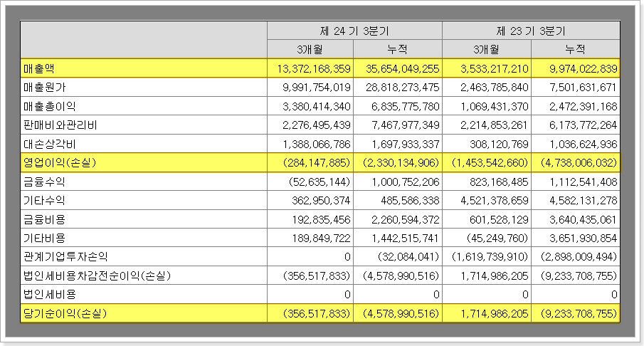This screenshot has height=346, width=644.
Task: Click the value (284,147,885)
Action: 317,163
